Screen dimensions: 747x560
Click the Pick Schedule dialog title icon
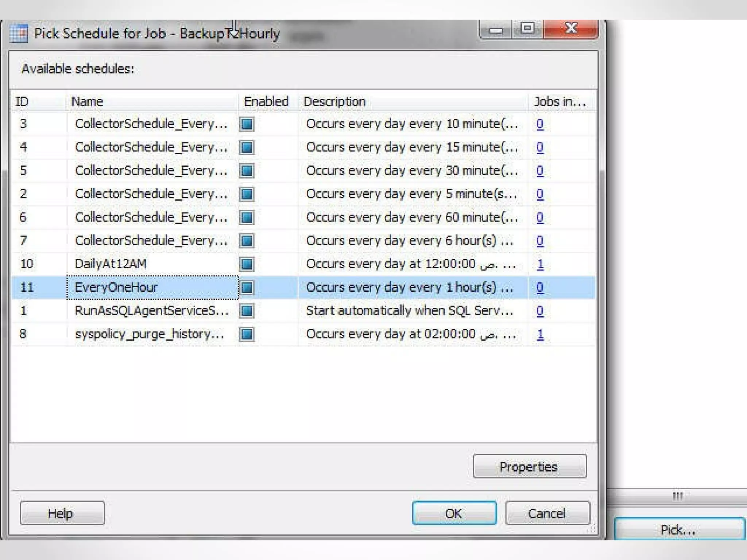point(19,34)
